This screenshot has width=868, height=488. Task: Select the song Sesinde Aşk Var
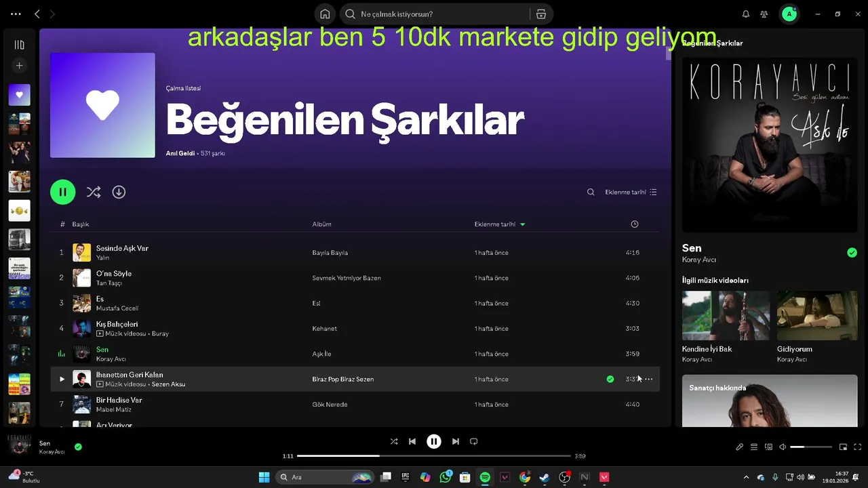122,248
